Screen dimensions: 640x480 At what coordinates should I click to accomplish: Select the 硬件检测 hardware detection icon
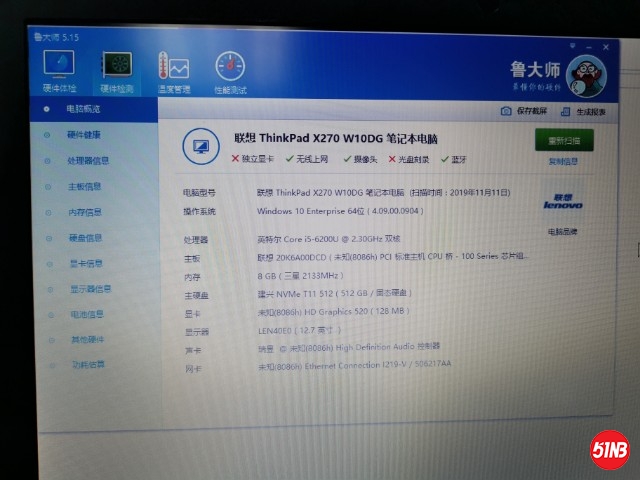(117, 68)
